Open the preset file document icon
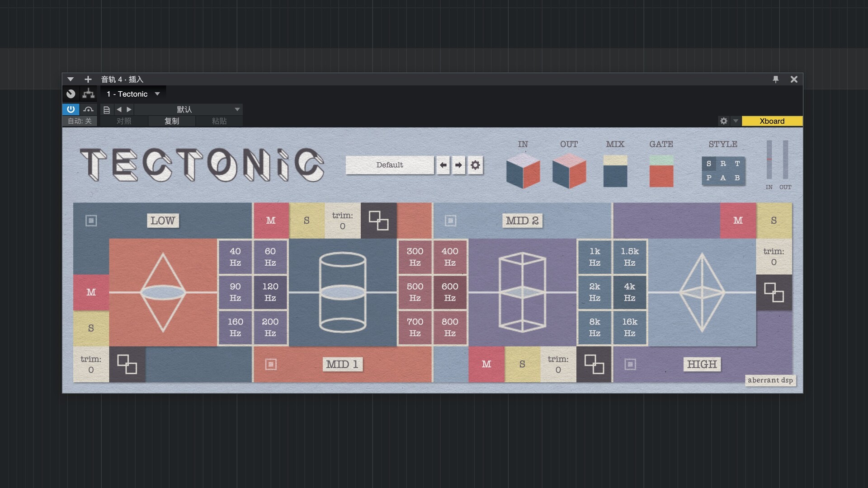The height and width of the screenshot is (488, 868). [107, 110]
